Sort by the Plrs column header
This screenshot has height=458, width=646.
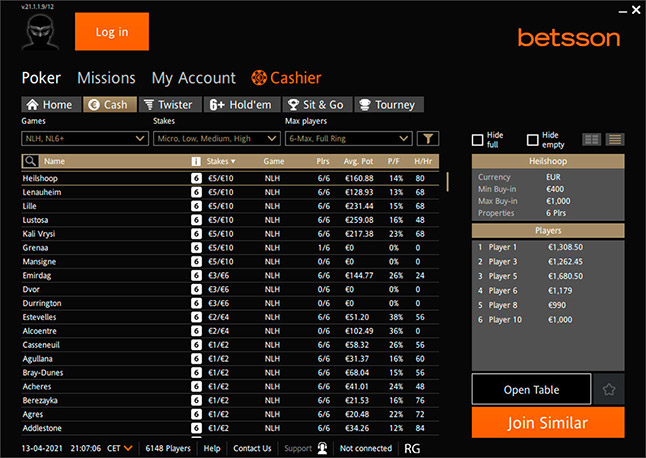[x=323, y=161]
